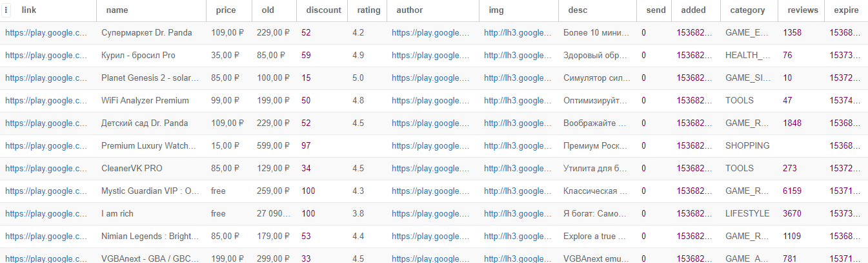This screenshot has height=263, width=868.
Task: Select the name cell Premium Luxury Watch
Action: (148, 146)
